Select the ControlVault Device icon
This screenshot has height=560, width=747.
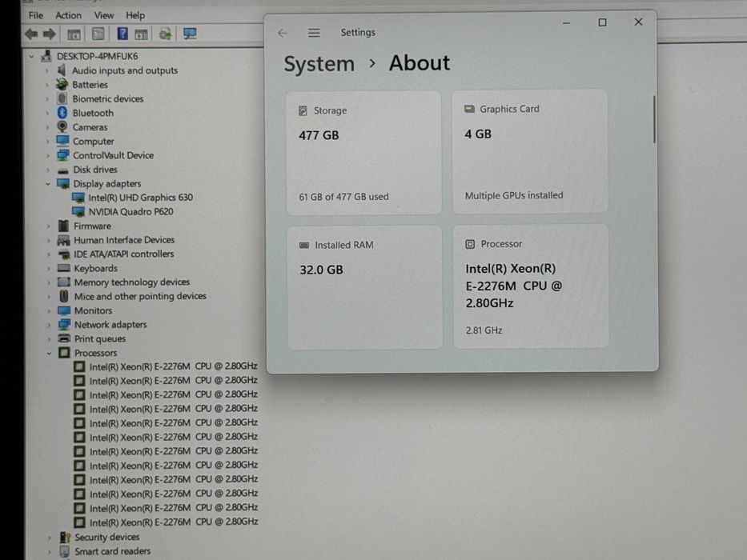pos(62,154)
